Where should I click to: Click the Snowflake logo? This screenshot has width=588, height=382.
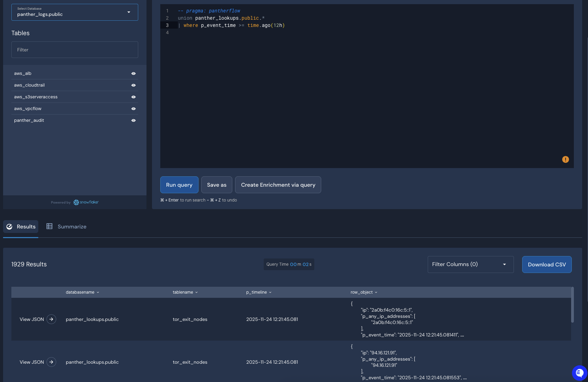(x=86, y=202)
